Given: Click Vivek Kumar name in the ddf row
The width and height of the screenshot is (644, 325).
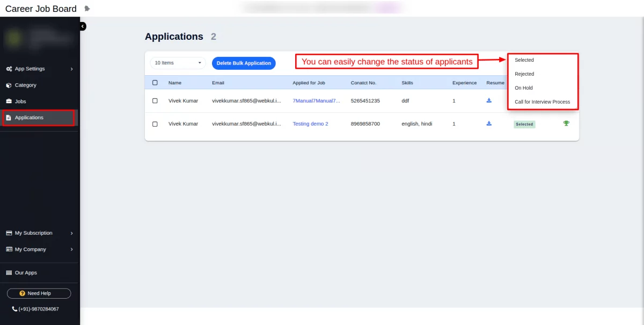Looking at the screenshot, I should coord(183,100).
